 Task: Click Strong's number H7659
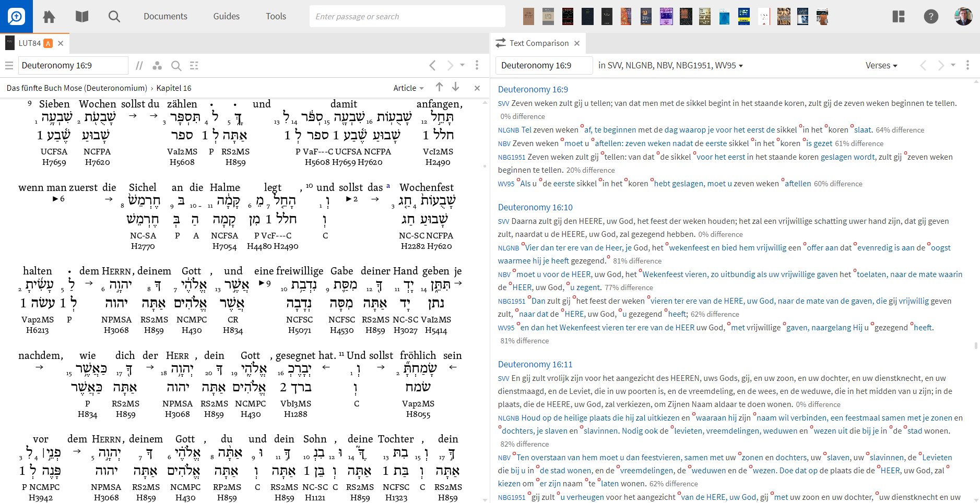point(54,162)
